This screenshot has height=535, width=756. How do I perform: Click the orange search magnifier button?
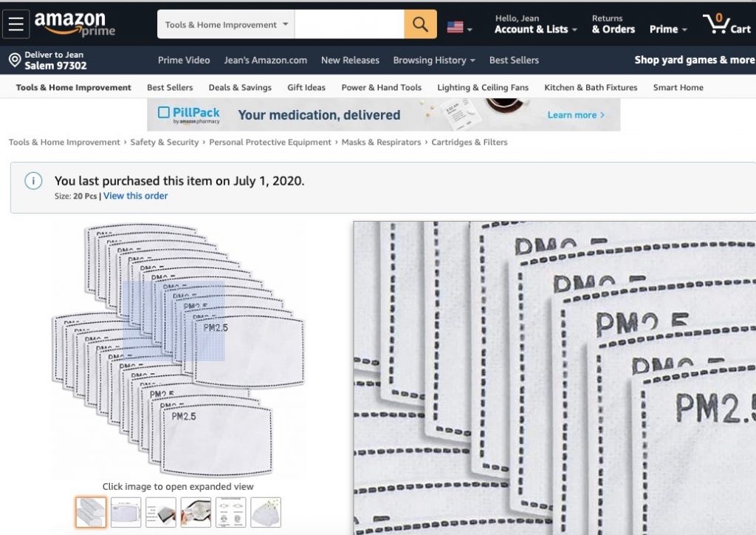pyautogui.click(x=420, y=24)
